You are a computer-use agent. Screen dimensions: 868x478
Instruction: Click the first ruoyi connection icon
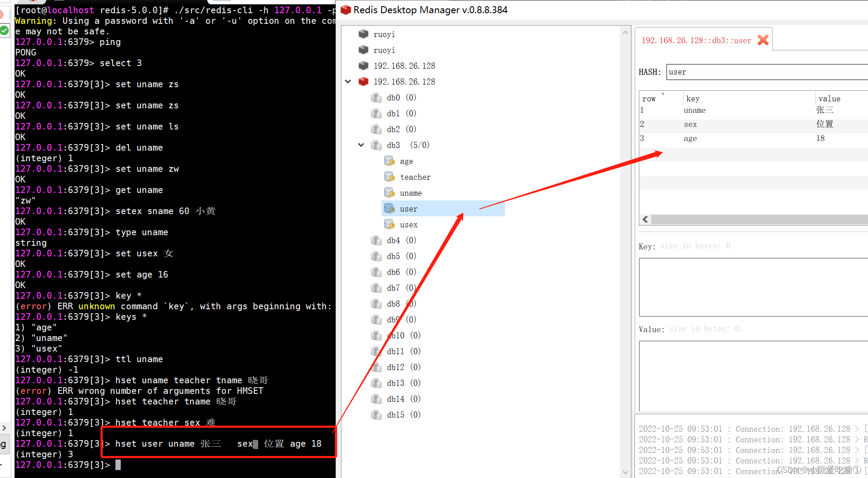tap(364, 34)
